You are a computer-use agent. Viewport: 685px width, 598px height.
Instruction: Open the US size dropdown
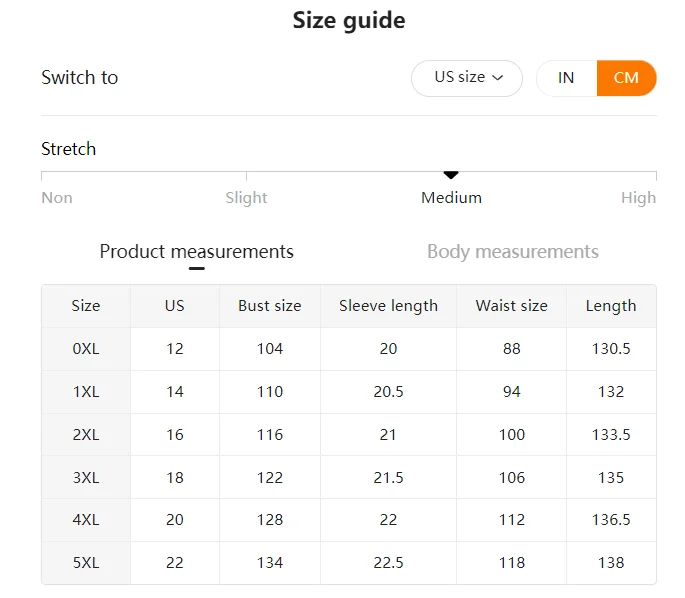pyautogui.click(x=466, y=78)
